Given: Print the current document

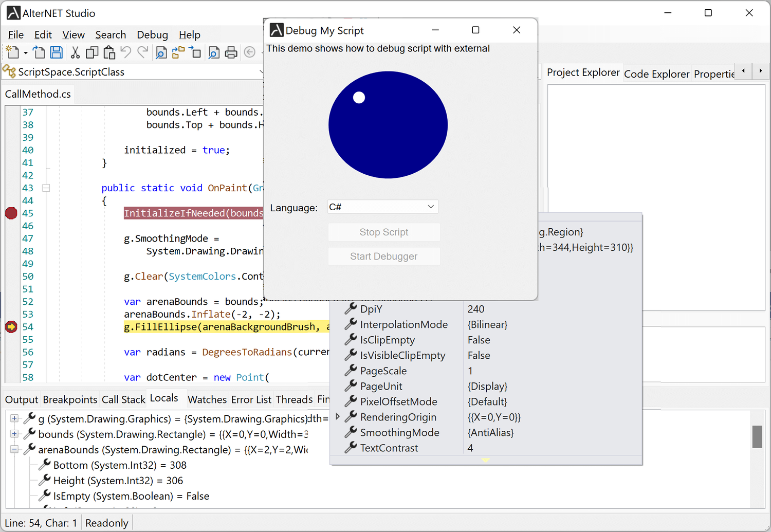Looking at the screenshot, I should [x=230, y=52].
